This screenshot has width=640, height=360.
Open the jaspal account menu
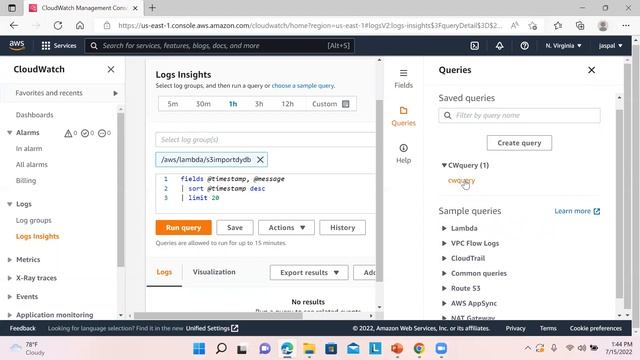[x=611, y=46]
